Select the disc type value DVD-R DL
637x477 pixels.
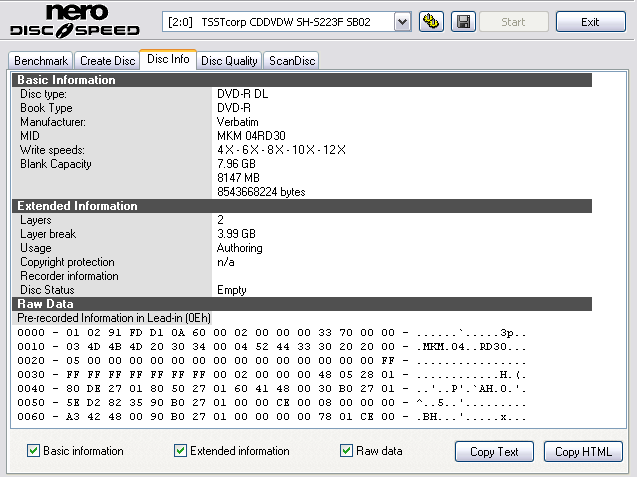point(242,94)
